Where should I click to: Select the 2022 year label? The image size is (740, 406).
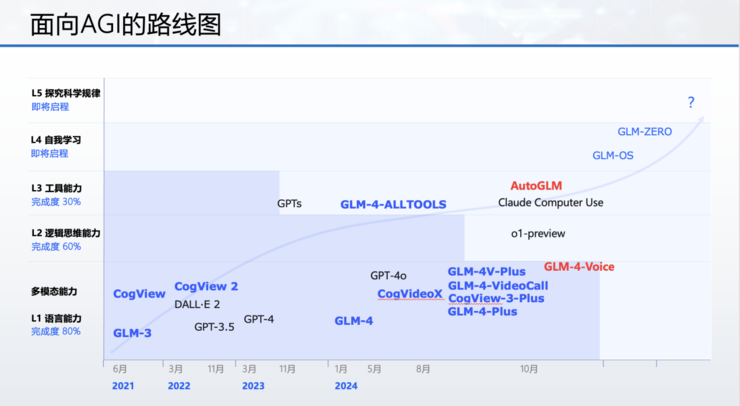click(179, 386)
